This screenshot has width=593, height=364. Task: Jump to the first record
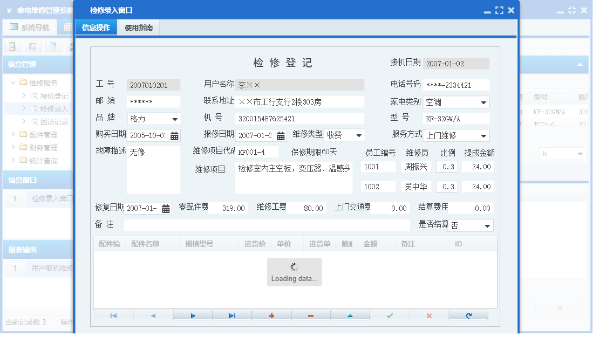tap(113, 315)
